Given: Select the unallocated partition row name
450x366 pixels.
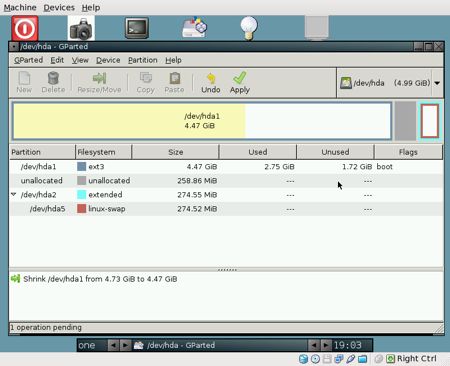Looking at the screenshot, I should tap(42, 180).
